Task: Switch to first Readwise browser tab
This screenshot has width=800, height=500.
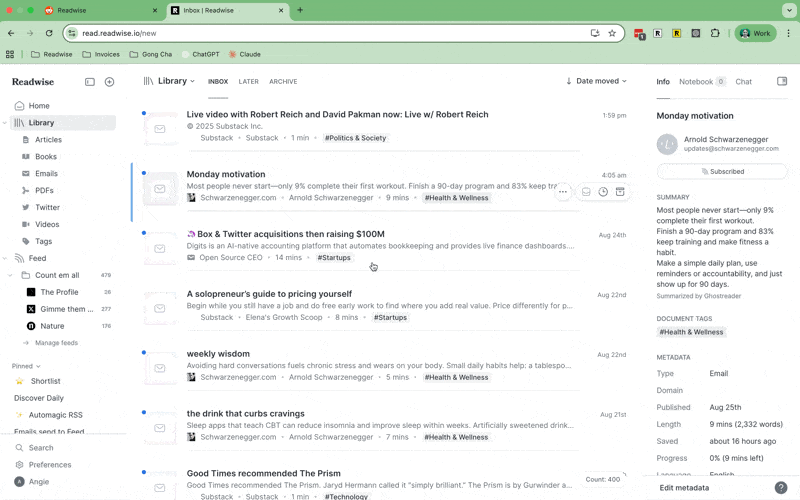Action: [101, 10]
